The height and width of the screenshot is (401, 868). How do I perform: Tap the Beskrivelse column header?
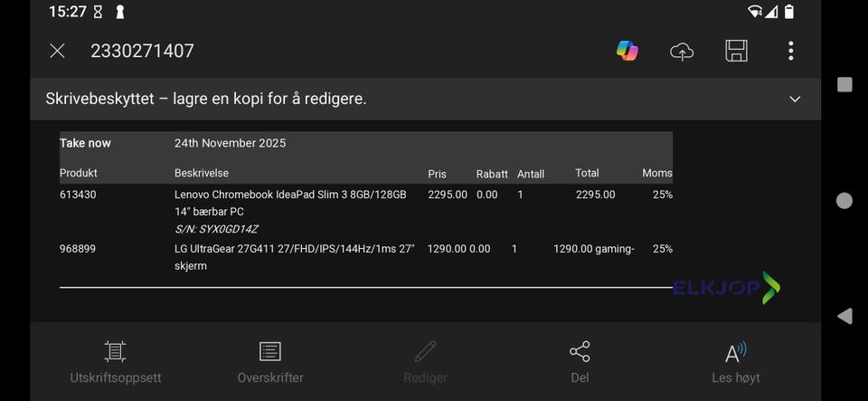click(202, 174)
